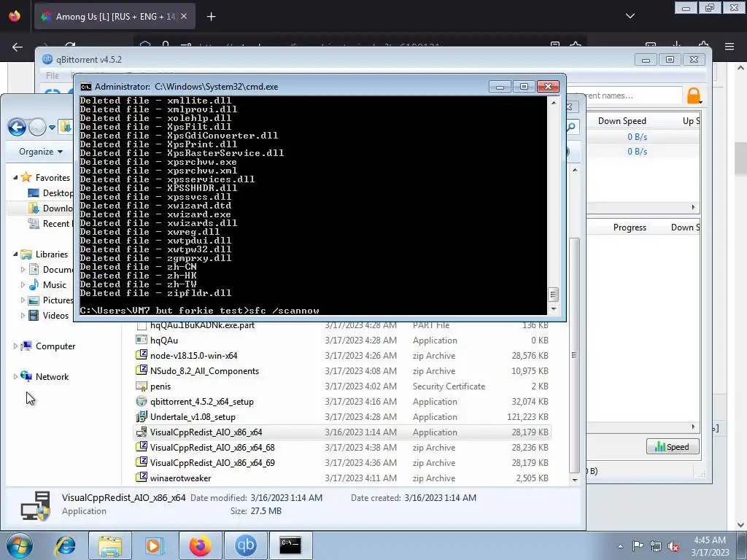Open the recent pages dropdown in Explorer
Viewport: 747px width, 560px height.
[52, 128]
